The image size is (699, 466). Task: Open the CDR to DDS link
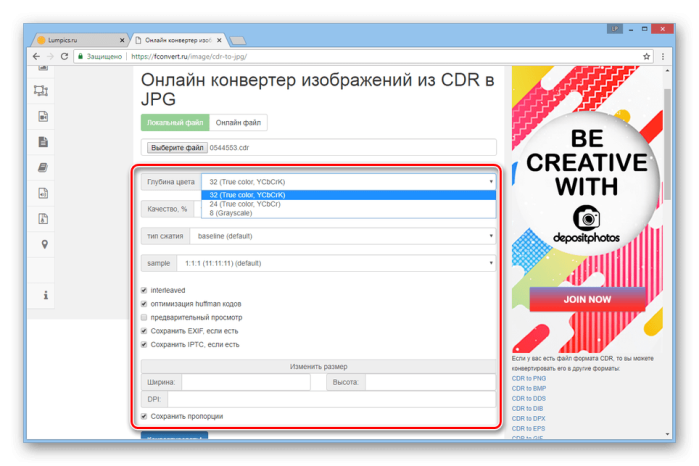529,399
